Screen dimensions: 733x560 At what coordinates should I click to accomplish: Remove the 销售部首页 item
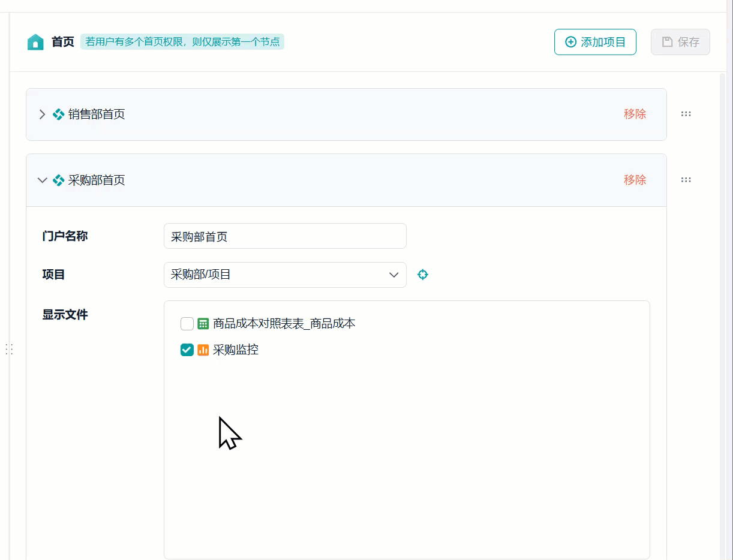point(635,114)
